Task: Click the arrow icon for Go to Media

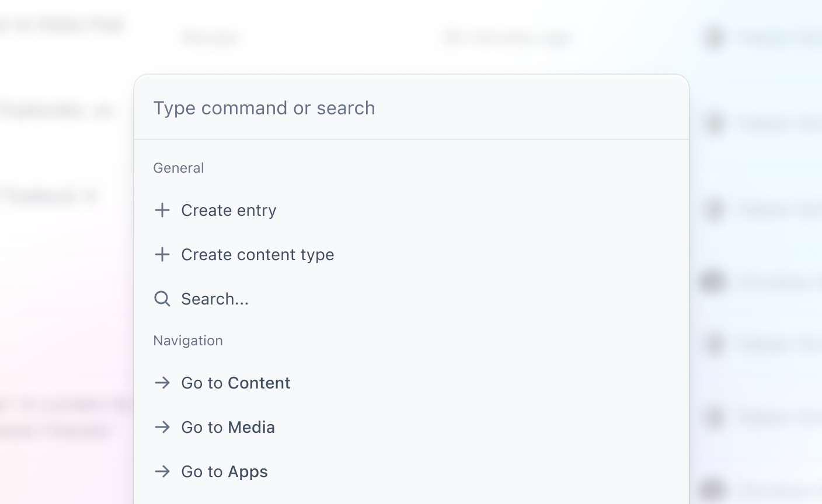Action: [x=162, y=427]
